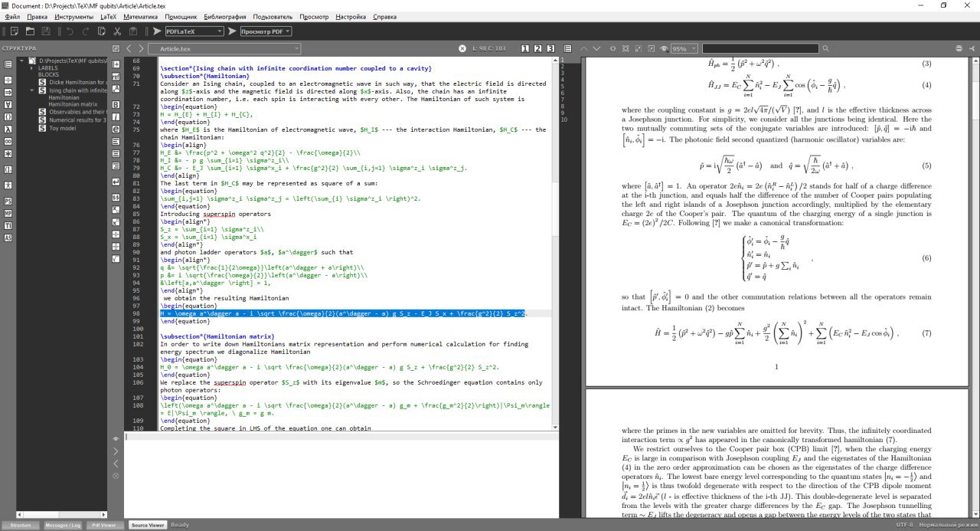Expand the LABELS tree node
980x531 pixels.
click(x=31, y=68)
